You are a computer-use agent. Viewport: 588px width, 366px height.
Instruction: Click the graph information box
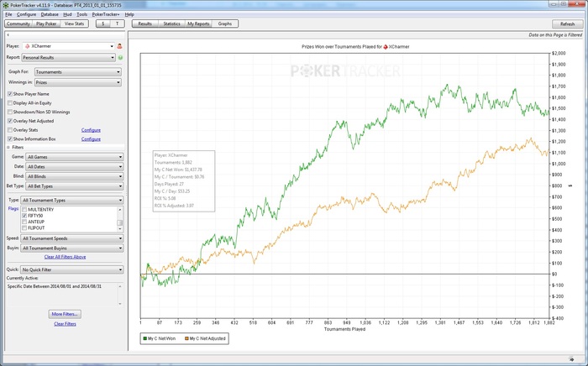(x=184, y=181)
